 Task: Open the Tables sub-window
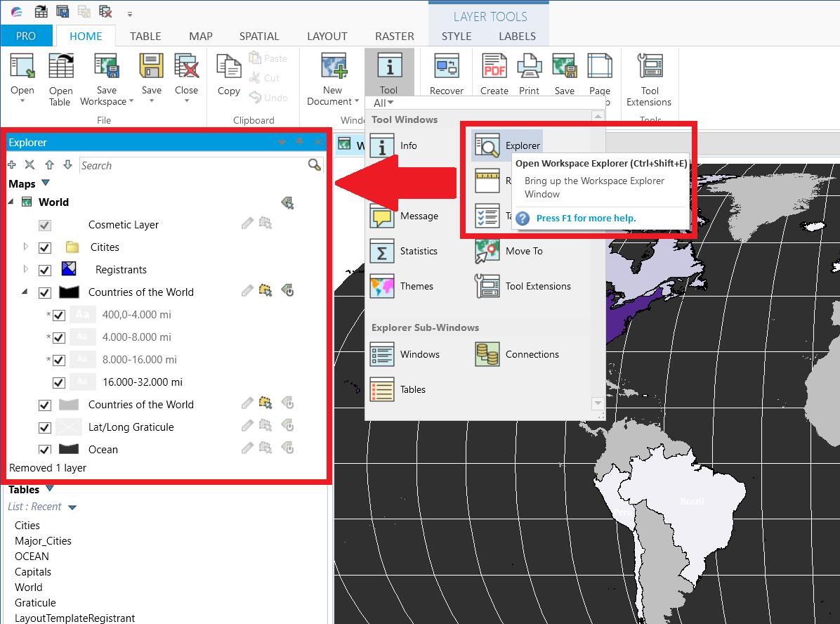[x=398, y=390]
